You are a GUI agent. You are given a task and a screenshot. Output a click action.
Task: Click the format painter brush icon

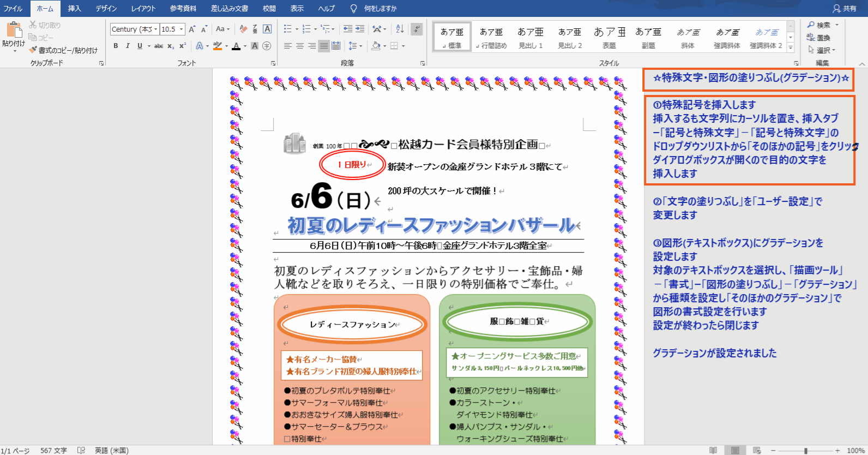pyautogui.click(x=33, y=50)
